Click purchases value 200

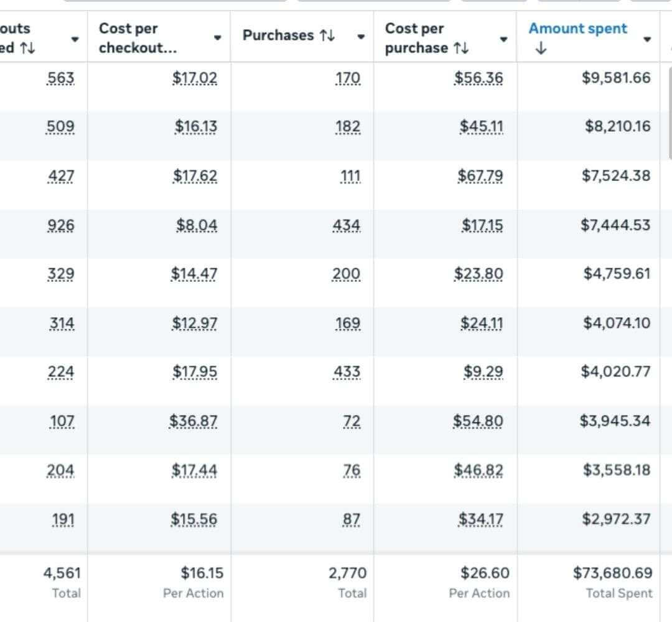pos(347,274)
